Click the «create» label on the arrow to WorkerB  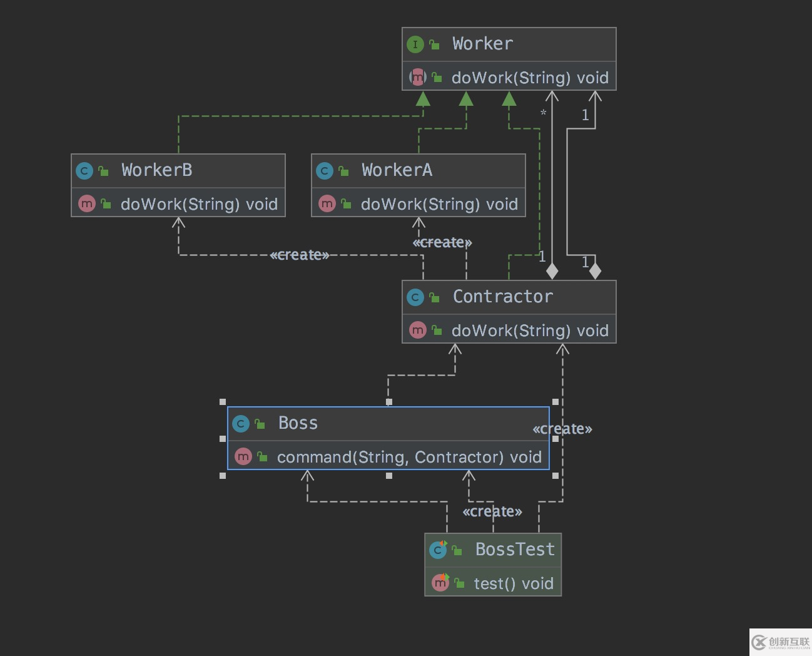(300, 255)
